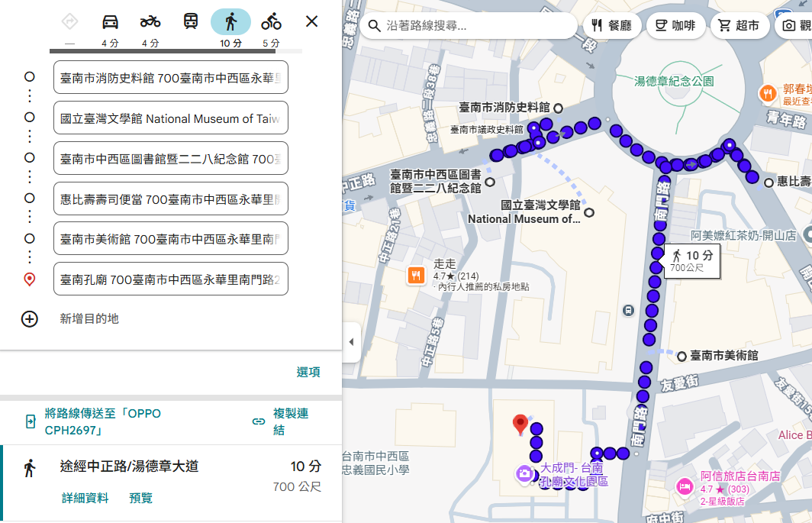
Task: Switch to driving directions car icon
Action: point(110,22)
